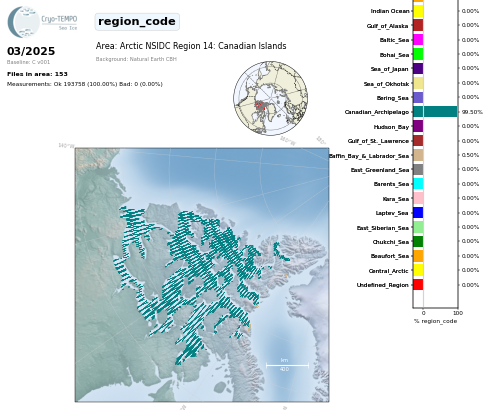Viewport: 492px width, 410px height.
Task: Click the Barents_Sea cyan swatch
Action: point(418,184)
